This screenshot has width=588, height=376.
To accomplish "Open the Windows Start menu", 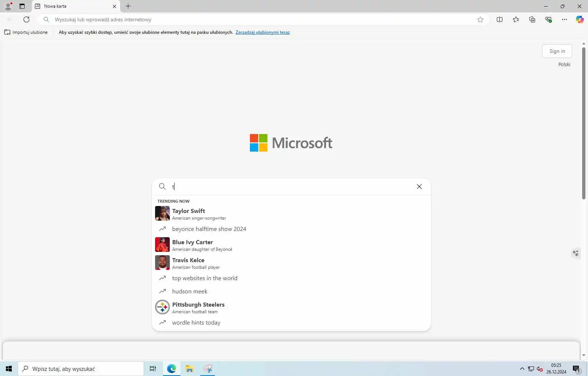I will [x=9, y=369].
